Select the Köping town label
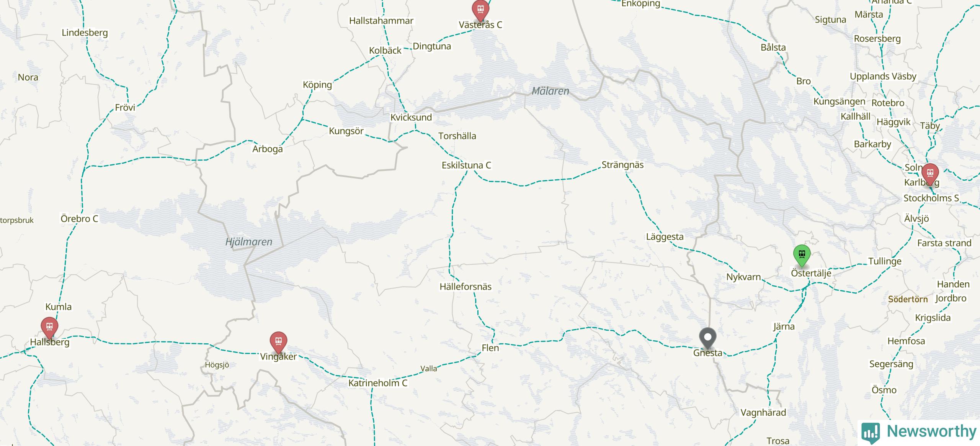Image resolution: width=980 pixels, height=446 pixels. [x=317, y=85]
